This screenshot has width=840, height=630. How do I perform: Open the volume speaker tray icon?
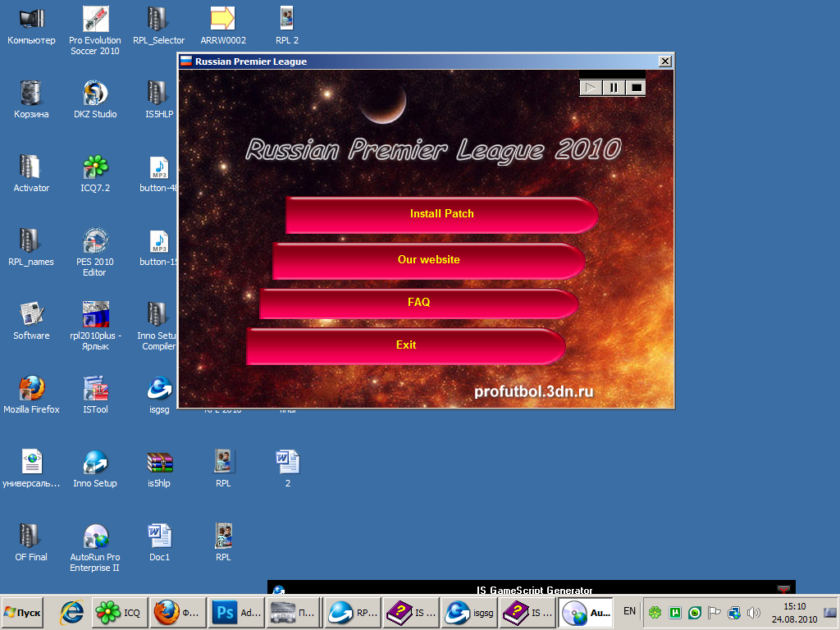(753, 612)
